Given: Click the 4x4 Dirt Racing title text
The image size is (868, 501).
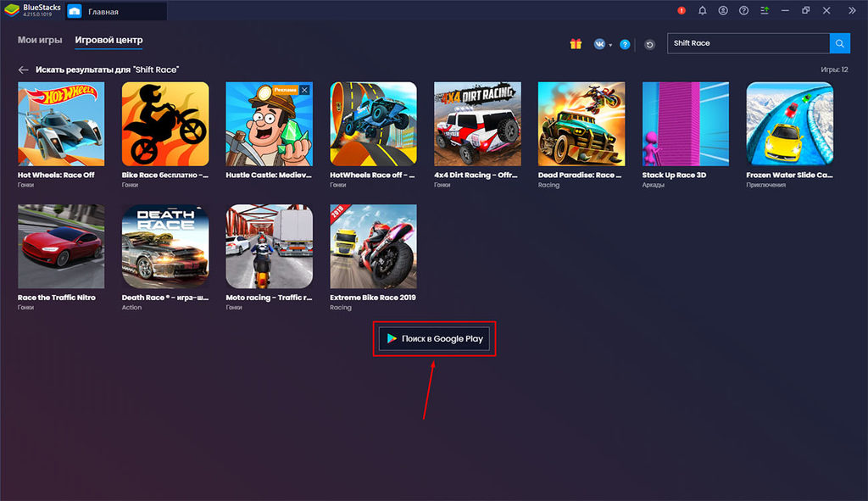Looking at the screenshot, I should pos(476,175).
